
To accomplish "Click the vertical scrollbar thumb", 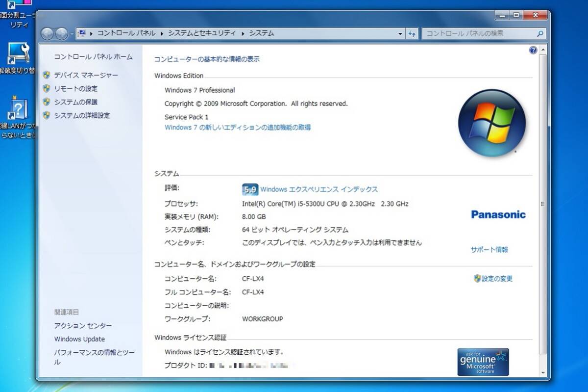I will (542, 203).
